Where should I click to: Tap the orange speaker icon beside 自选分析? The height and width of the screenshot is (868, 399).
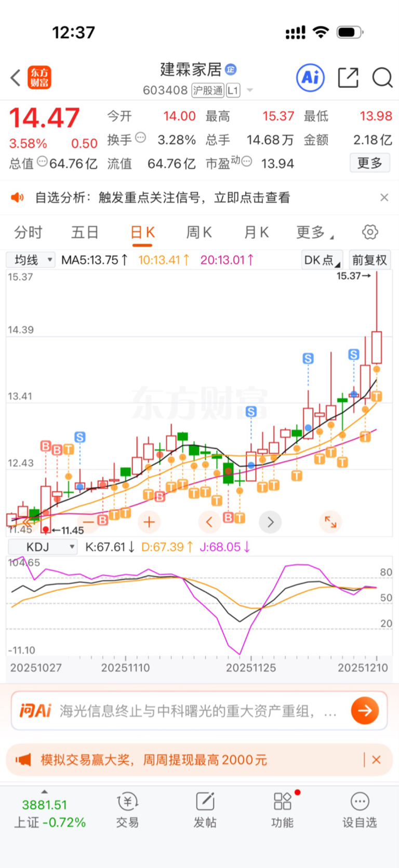point(18,197)
